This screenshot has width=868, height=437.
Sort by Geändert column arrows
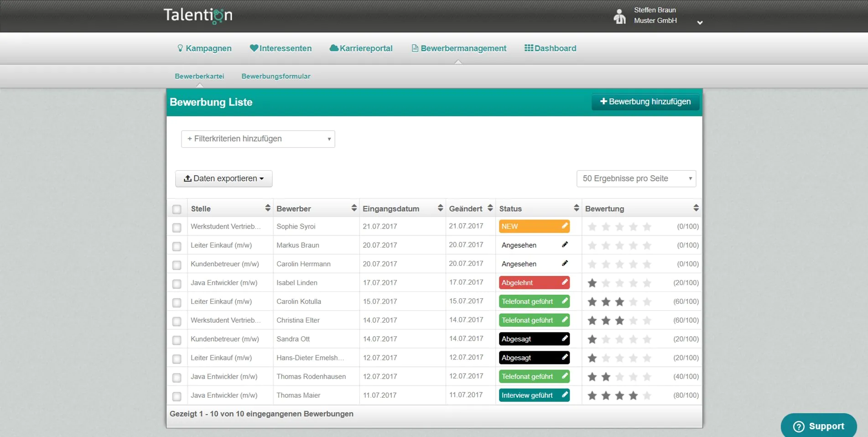point(490,208)
